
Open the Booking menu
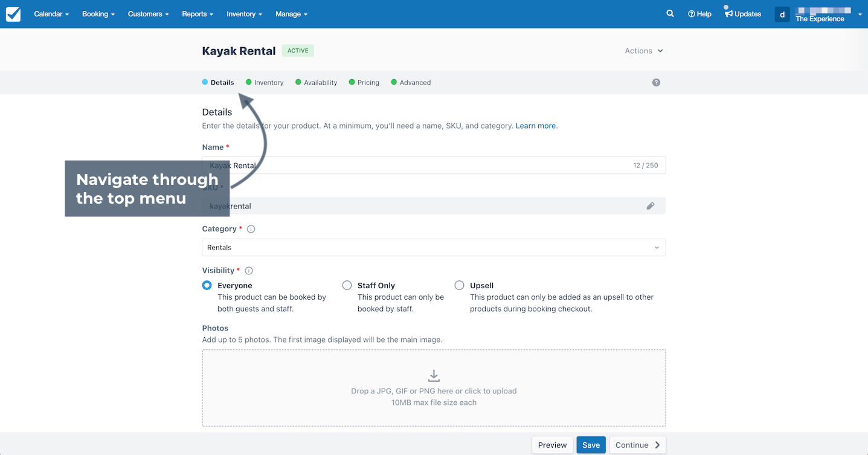(98, 14)
